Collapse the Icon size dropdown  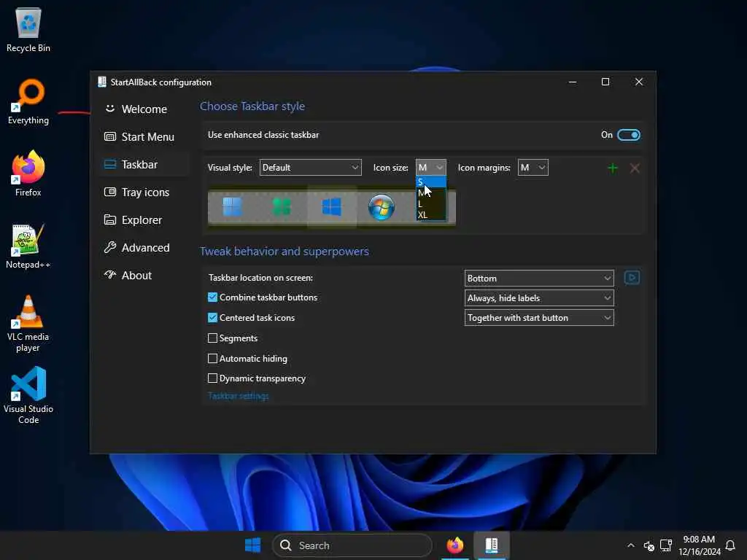[430, 168]
